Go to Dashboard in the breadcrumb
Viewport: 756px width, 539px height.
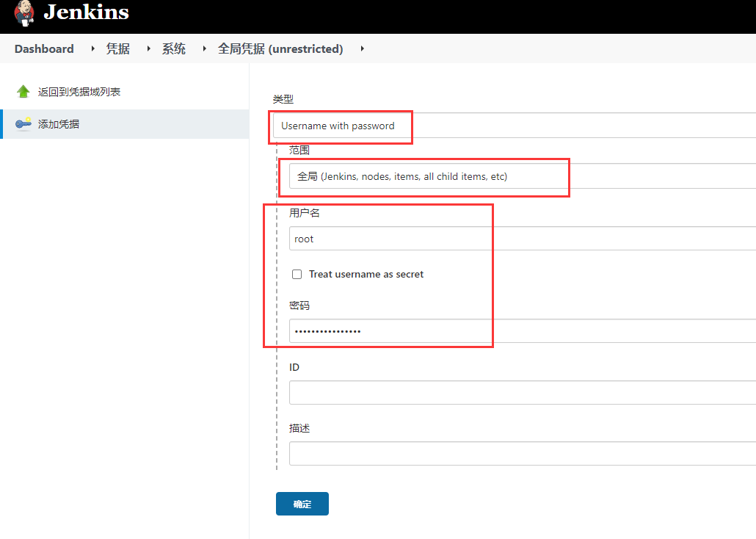coord(44,49)
